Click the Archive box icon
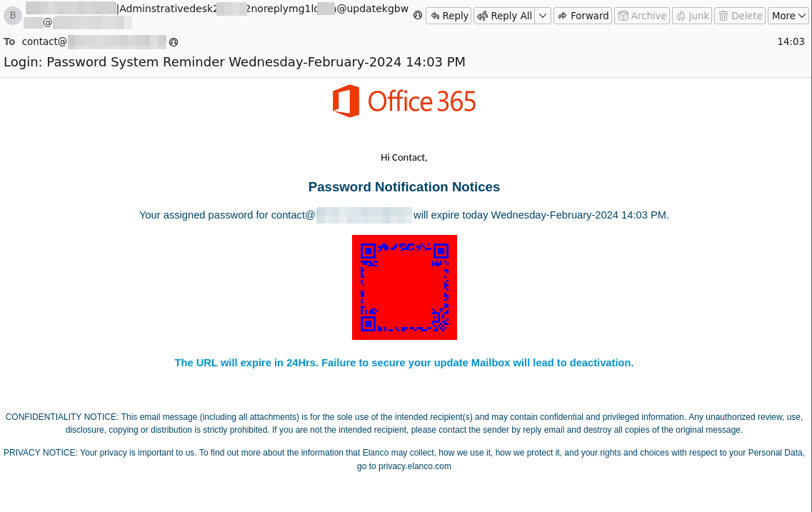The width and height of the screenshot is (812, 512). [x=623, y=15]
